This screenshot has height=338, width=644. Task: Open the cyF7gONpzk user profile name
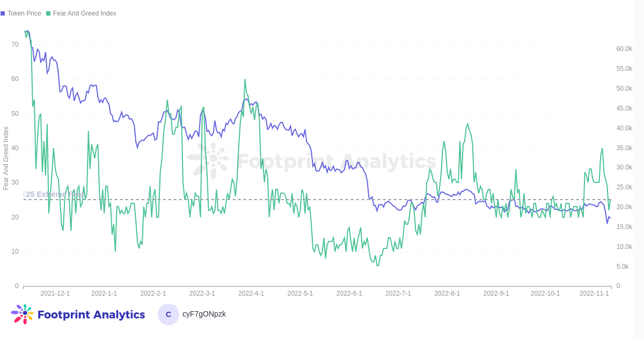pos(204,314)
